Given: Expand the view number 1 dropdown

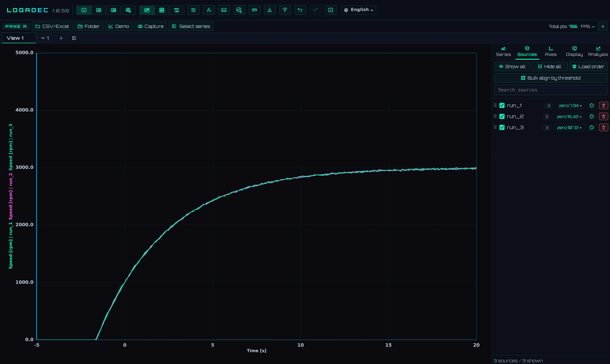Looking at the screenshot, I should click(x=45, y=38).
